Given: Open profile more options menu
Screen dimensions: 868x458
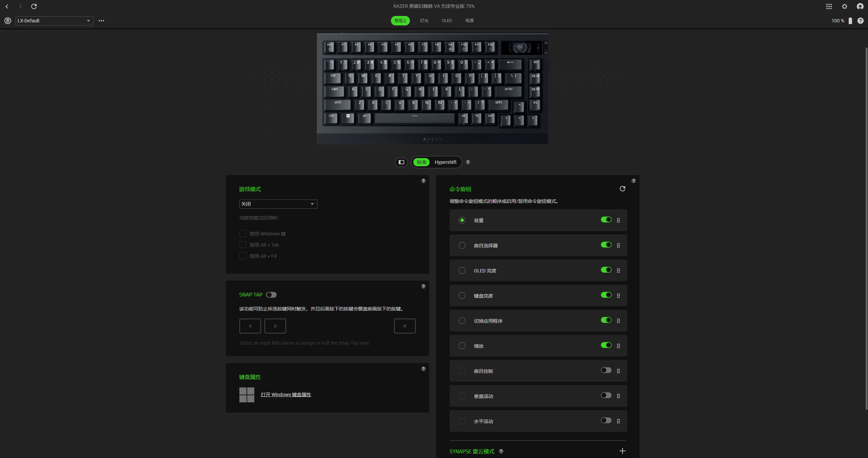Looking at the screenshot, I should tap(101, 21).
